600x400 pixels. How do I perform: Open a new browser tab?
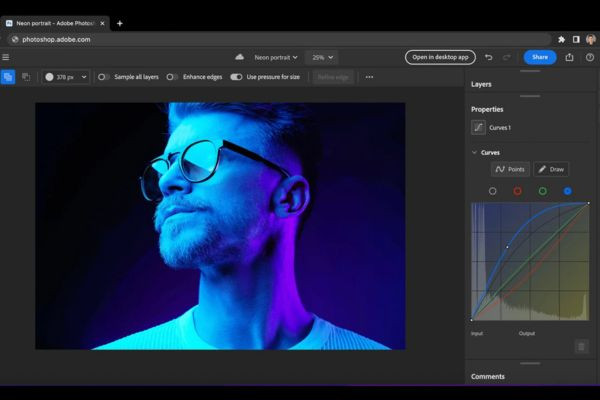click(x=120, y=23)
